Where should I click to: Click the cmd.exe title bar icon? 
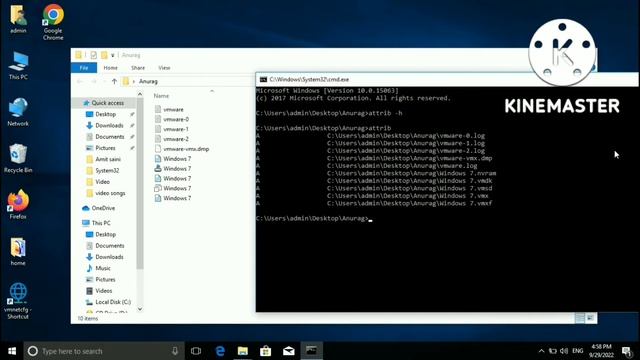(x=263, y=80)
